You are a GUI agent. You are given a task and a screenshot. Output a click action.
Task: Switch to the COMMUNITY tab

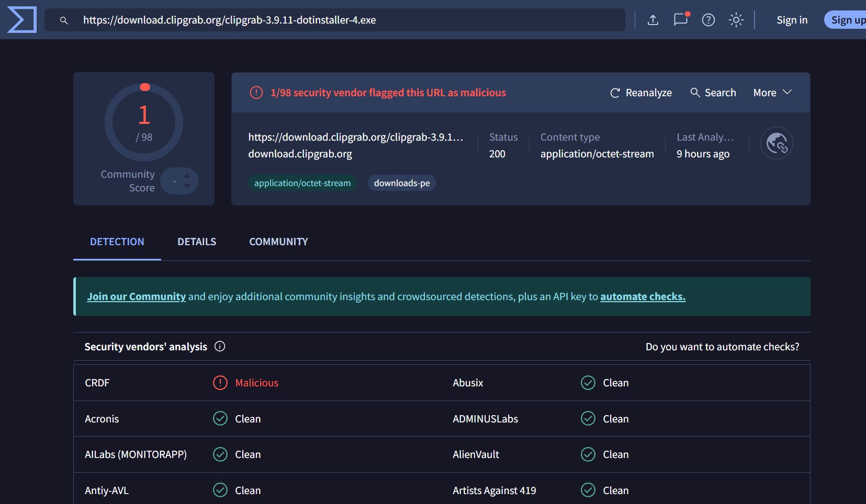[x=278, y=242]
